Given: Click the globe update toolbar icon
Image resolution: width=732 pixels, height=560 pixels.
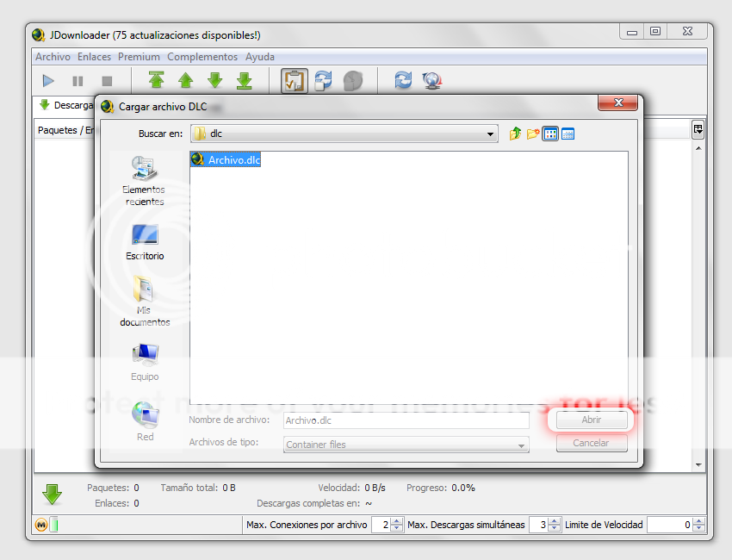Looking at the screenshot, I should click(x=432, y=80).
